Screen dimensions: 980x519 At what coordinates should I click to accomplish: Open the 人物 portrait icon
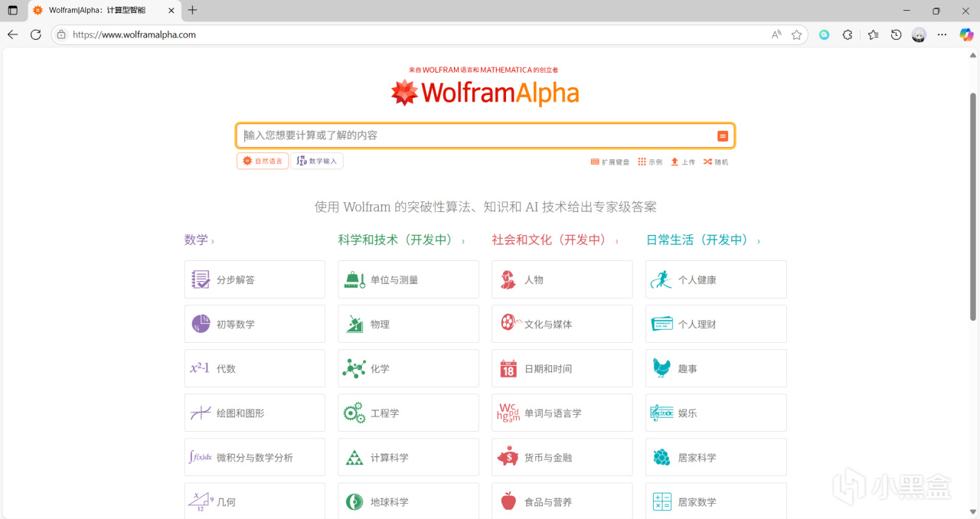pyautogui.click(x=508, y=279)
